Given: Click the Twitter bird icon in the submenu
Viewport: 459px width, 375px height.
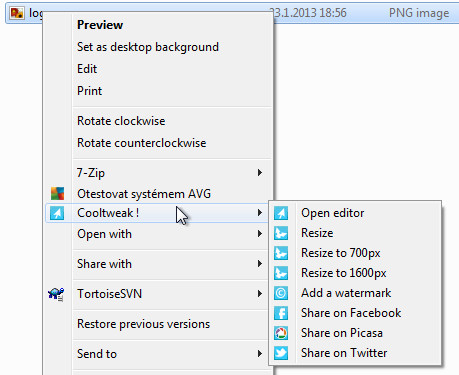Looking at the screenshot, I should pyautogui.click(x=281, y=353).
